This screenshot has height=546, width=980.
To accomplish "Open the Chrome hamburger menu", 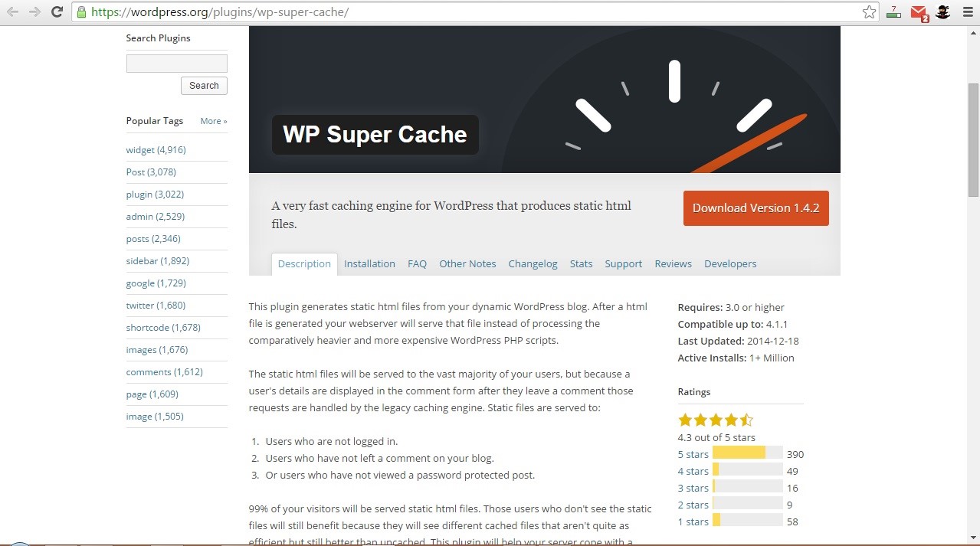I will 966,12.
